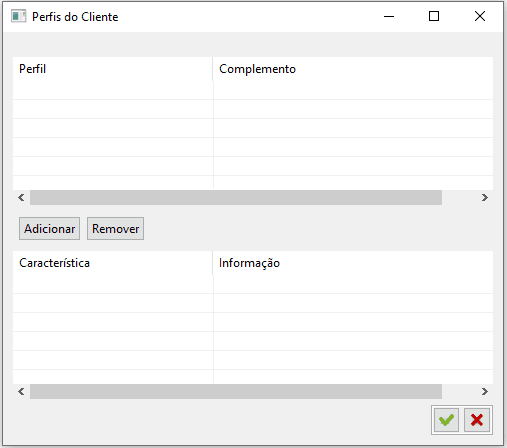Select first empty row under Característica
507x448 pixels.
(113, 284)
